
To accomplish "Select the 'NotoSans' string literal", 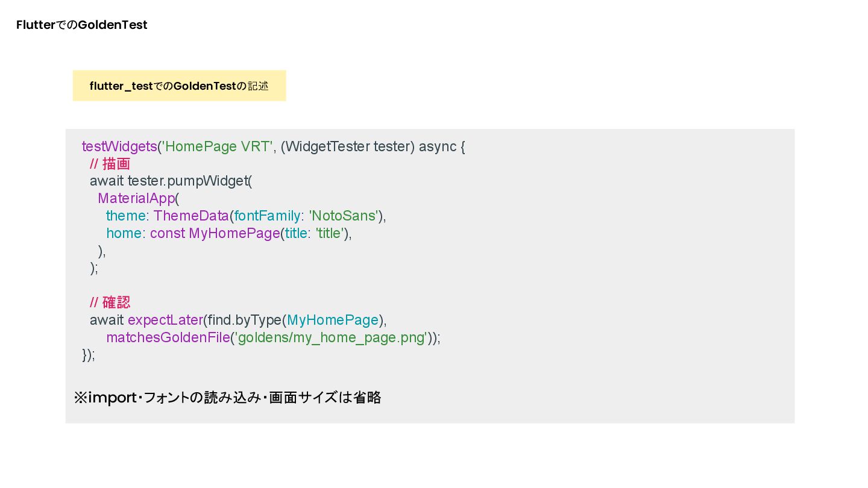I will pos(345,216).
